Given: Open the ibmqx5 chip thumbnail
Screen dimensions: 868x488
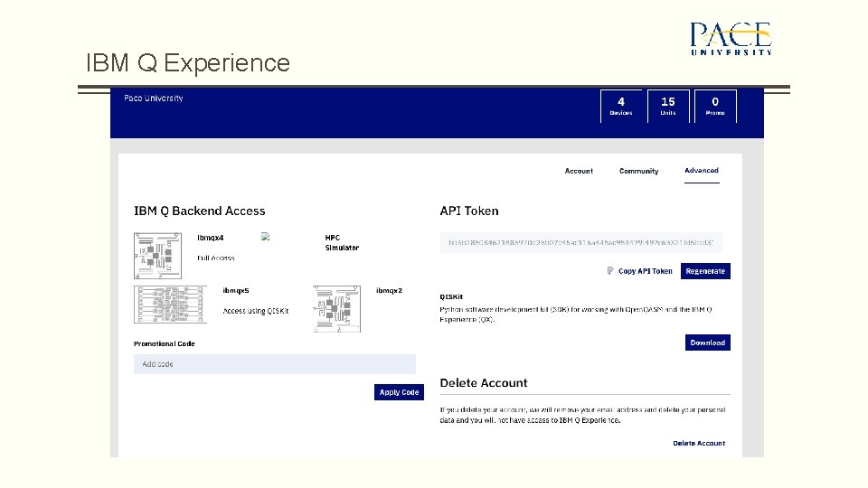Looking at the screenshot, I should [x=170, y=305].
